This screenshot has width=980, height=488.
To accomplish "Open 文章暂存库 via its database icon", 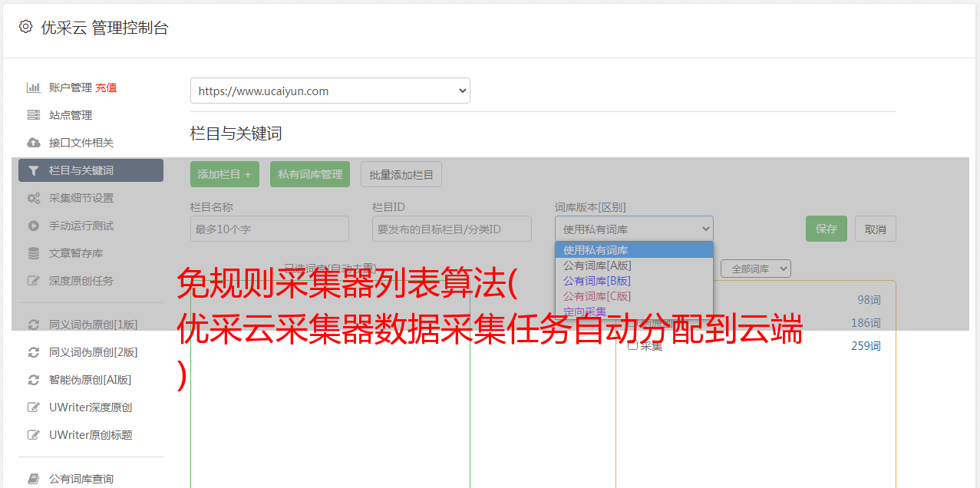I will (x=33, y=253).
